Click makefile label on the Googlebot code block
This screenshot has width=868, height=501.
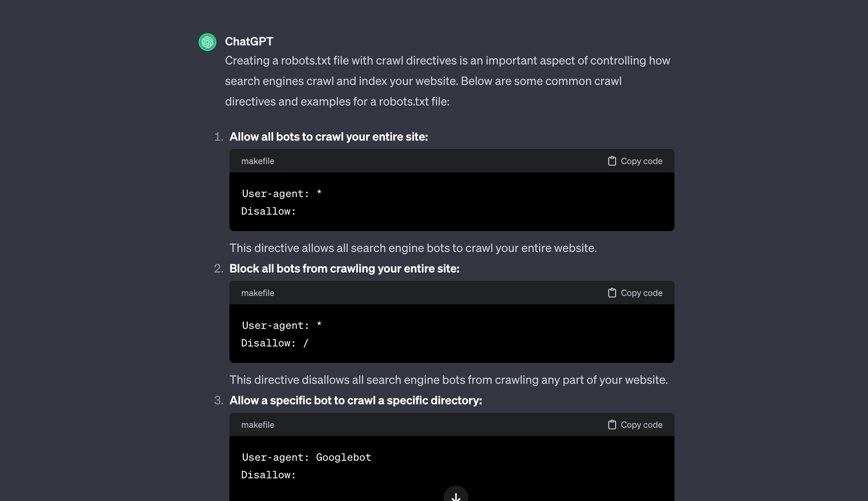tap(258, 425)
